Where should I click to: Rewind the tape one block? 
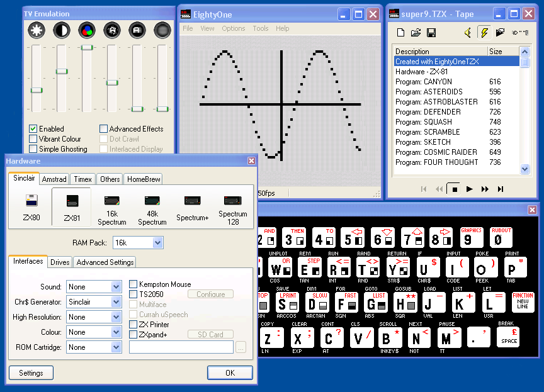(x=439, y=189)
